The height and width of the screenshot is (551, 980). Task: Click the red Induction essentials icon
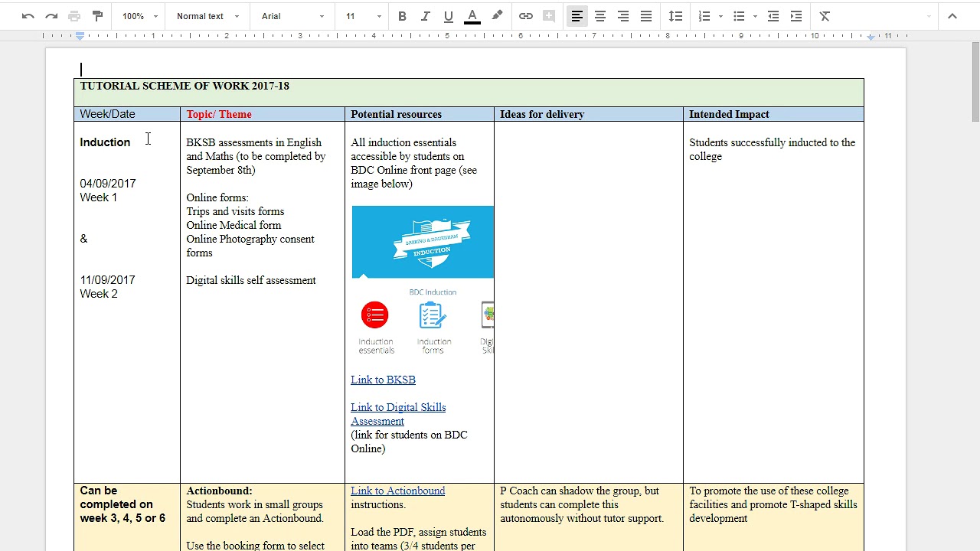[x=374, y=315]
